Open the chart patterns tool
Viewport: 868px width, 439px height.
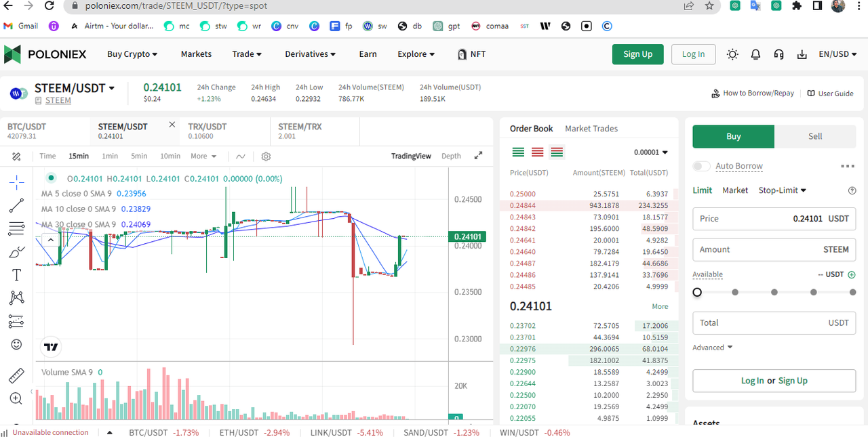tap(17, 297)
